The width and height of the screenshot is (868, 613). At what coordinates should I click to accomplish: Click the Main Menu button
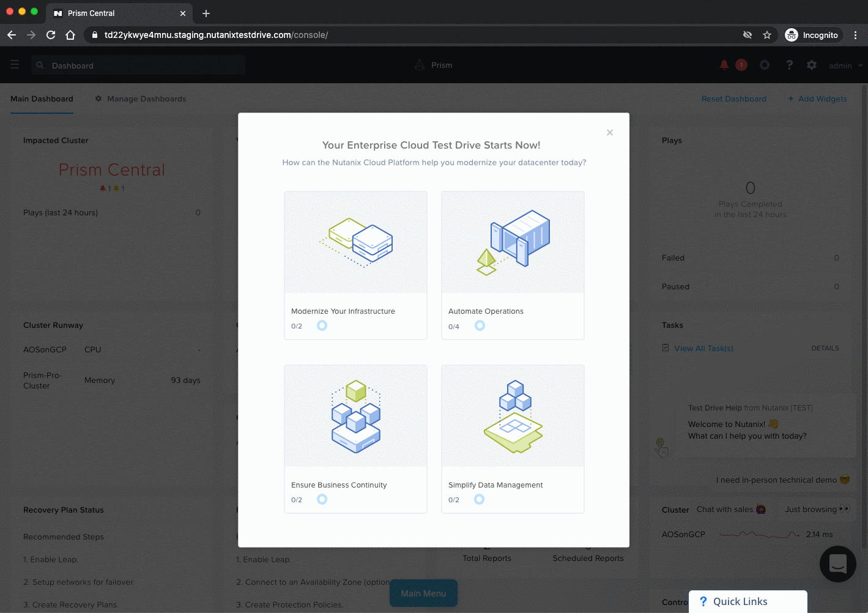(423, 593)
